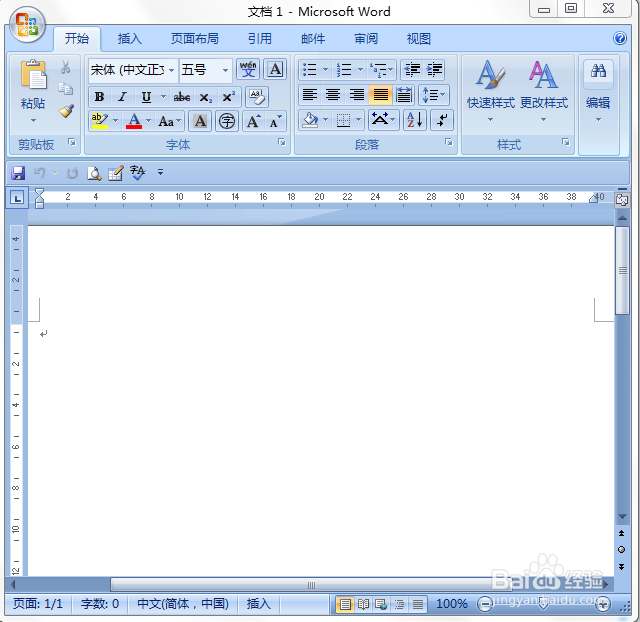Click Redo icon in quick toolbar
Image resolution: width=640 pixels, height=622 pixels.
point(73,173)
